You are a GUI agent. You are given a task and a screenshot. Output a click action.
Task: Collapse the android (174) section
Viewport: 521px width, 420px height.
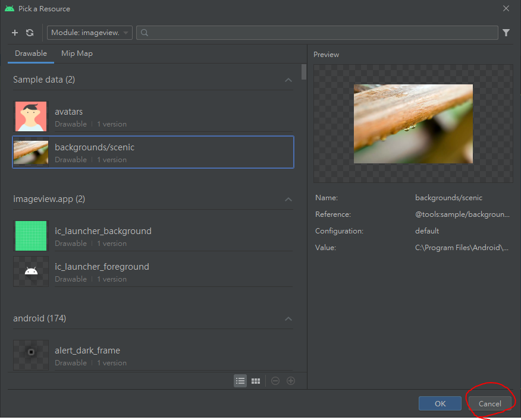coord(288,318)
